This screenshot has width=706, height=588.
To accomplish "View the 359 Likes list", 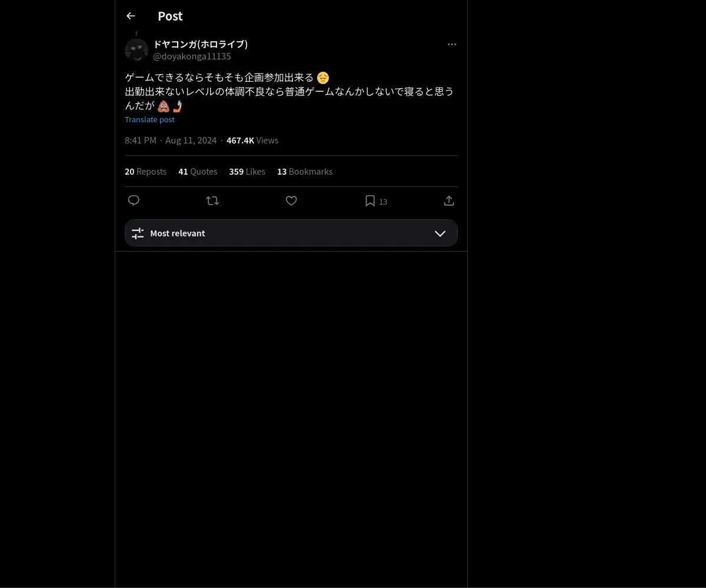I will 247,172.
